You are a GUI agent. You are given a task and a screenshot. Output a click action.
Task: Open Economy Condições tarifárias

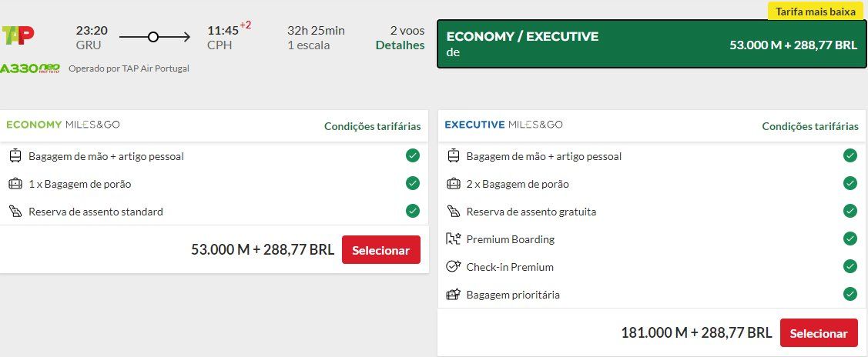(372, 126)
